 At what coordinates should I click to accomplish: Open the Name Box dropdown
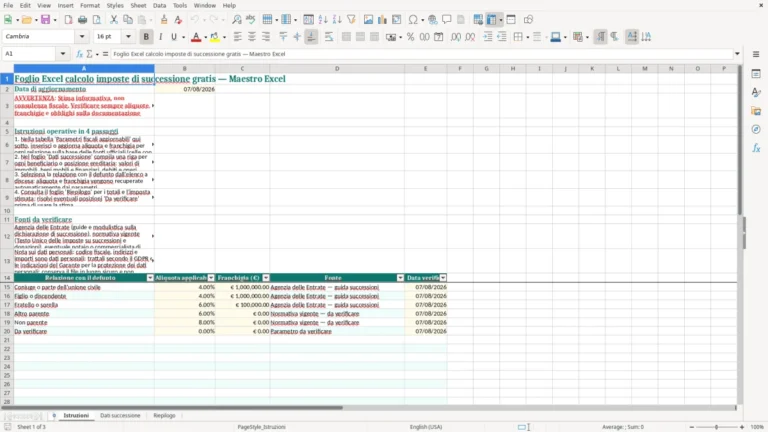pyautogui.click(x=63, y=54)
